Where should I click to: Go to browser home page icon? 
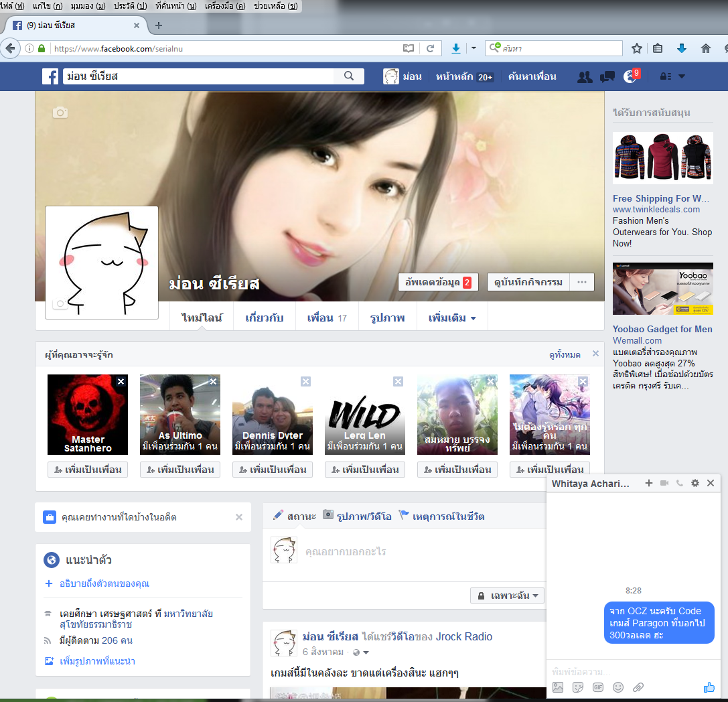[x=705, y=48]
